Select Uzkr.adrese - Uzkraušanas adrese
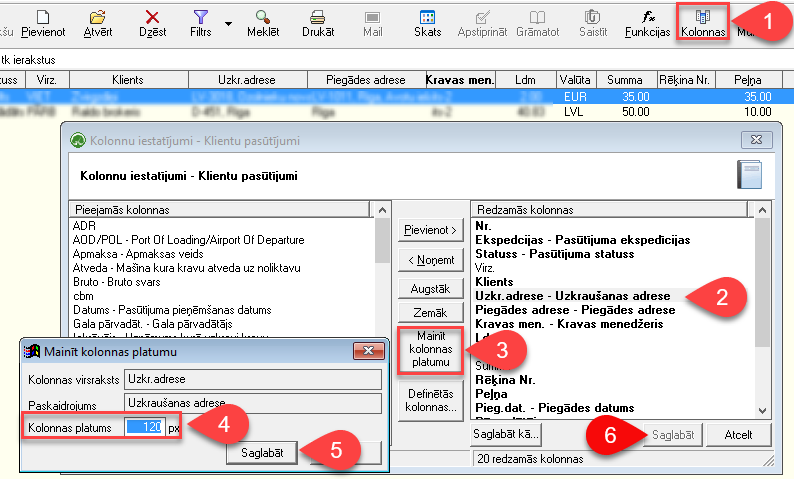The width and height of the screenshot is (794, 479). coord(573,296)
